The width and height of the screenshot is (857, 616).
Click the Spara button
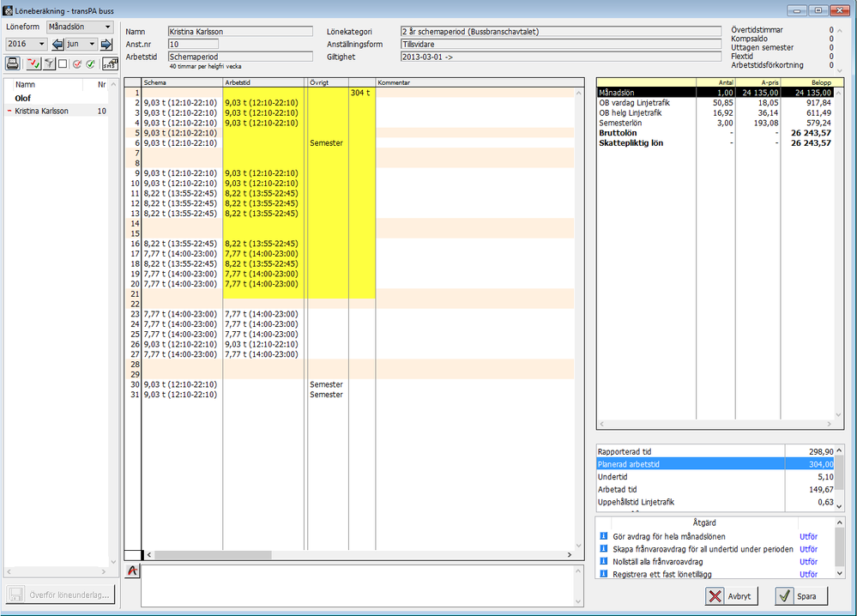tap(800, 595)
